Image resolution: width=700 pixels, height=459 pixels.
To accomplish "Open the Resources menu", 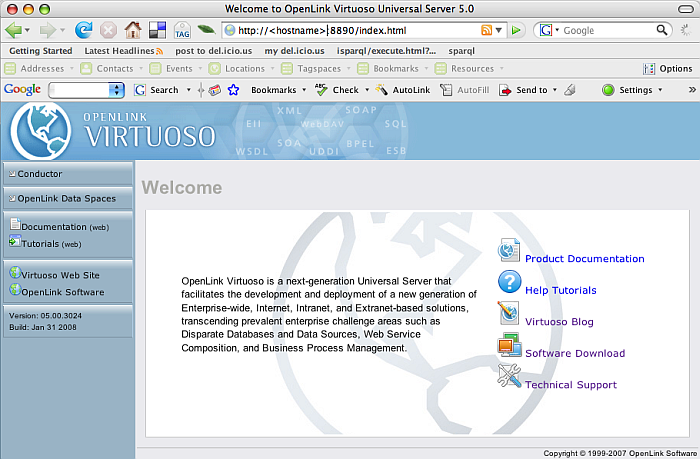I will click(469, 69).
